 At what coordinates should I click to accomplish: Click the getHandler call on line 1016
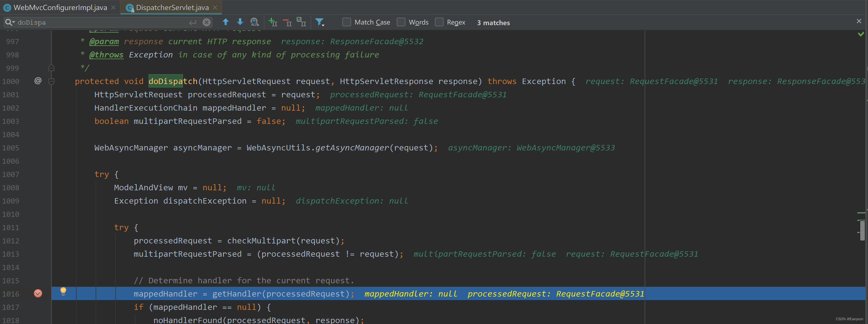[237, 294]
